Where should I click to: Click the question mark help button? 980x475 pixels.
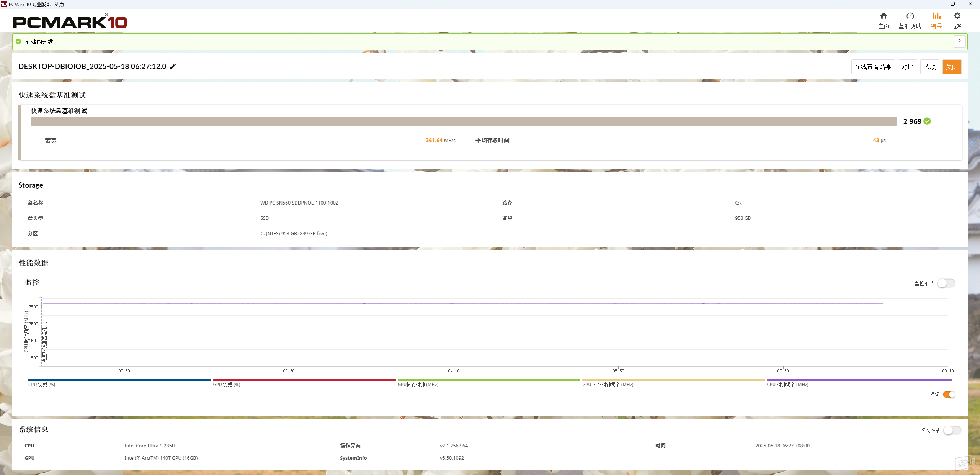959,42
